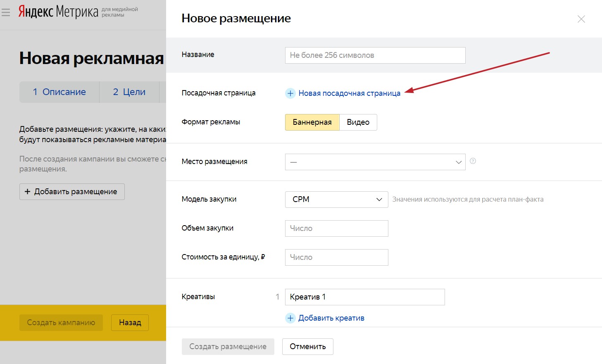This screenshot has height=364, width=602.
Task: Open the CPM purchase model dropdown
Action: tap(336, 200)
